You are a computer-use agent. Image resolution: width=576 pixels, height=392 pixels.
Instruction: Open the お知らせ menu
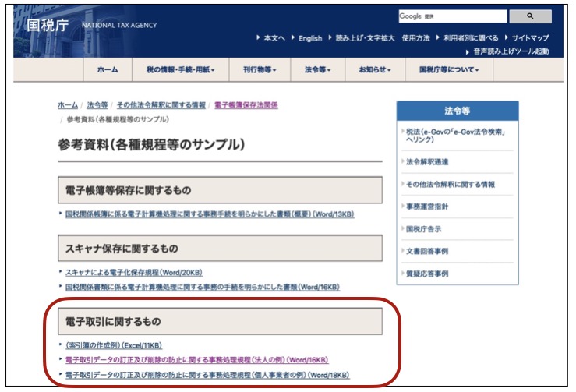coord(375,69)
